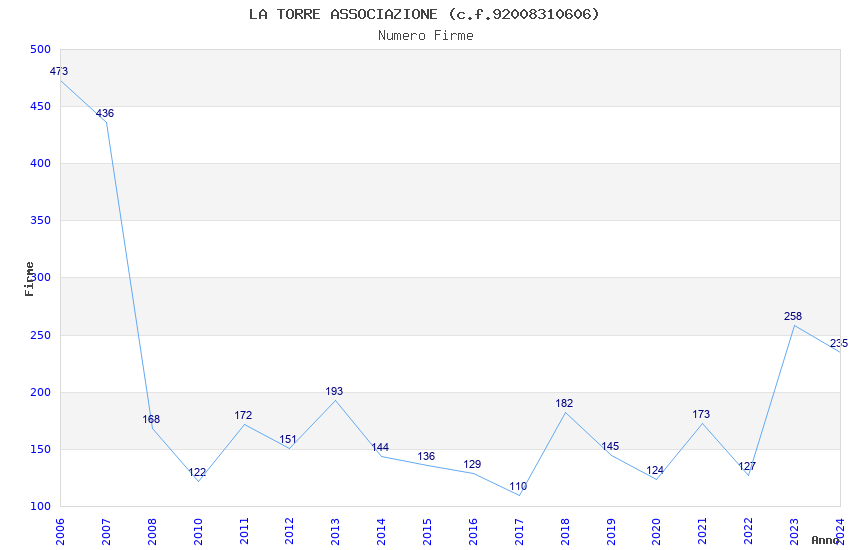Viewport: 850px width, 550px height.
Task: Click x-axis year 2012
Action: pyautogui.click(x=289, y=531)
